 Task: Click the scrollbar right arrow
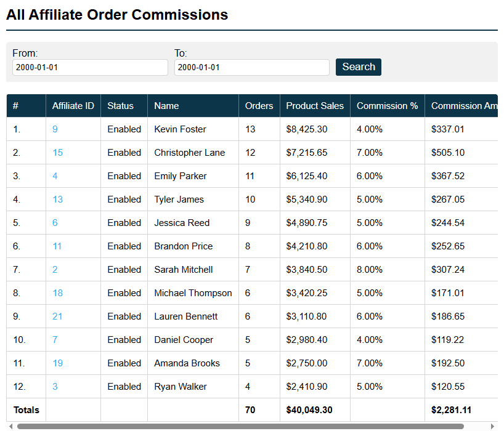(492, 427)
